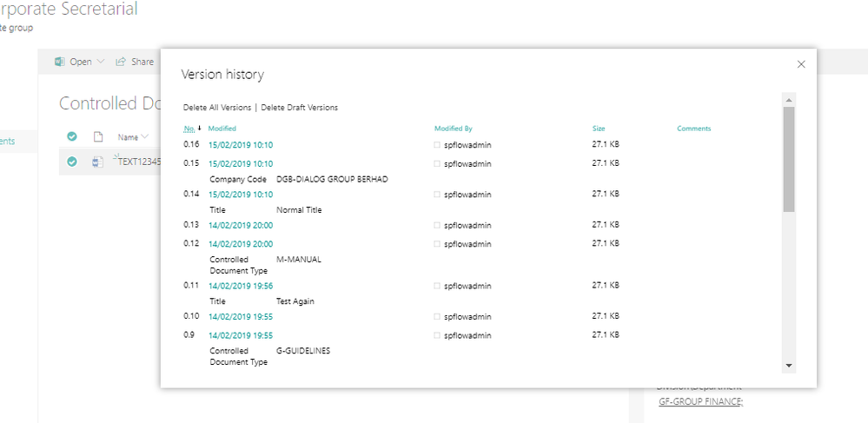
Task: Open version 0.13 dated 14/02/2019 20:00
Action: [241, 225]
